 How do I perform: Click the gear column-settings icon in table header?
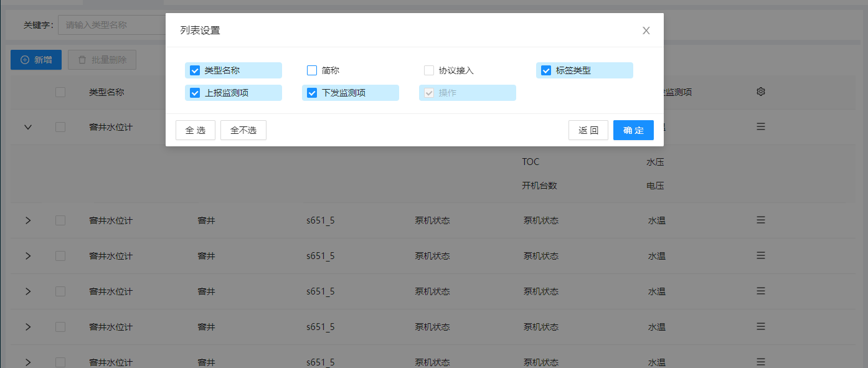click(760, 91)
